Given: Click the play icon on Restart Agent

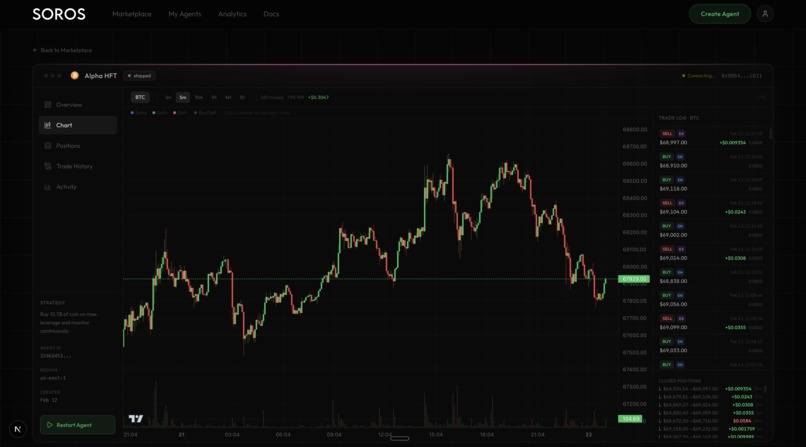Looking at the screenshot, I should [50, 425].
